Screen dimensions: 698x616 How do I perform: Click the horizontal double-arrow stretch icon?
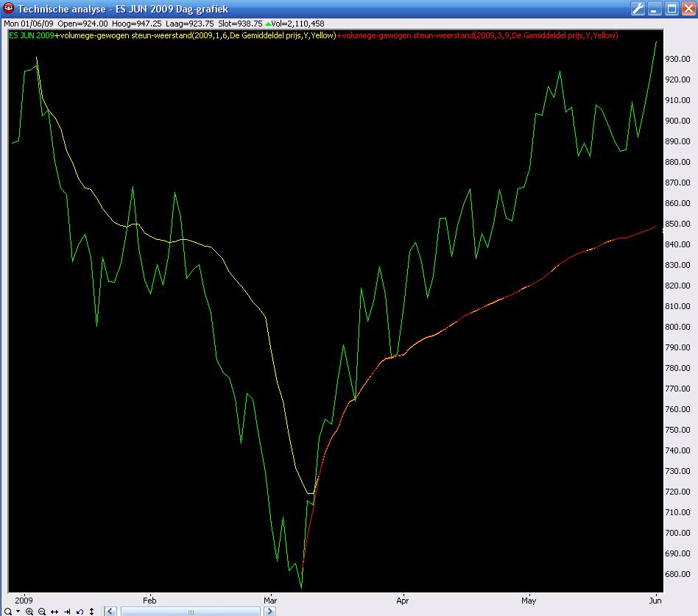click(x=54, y=611)
